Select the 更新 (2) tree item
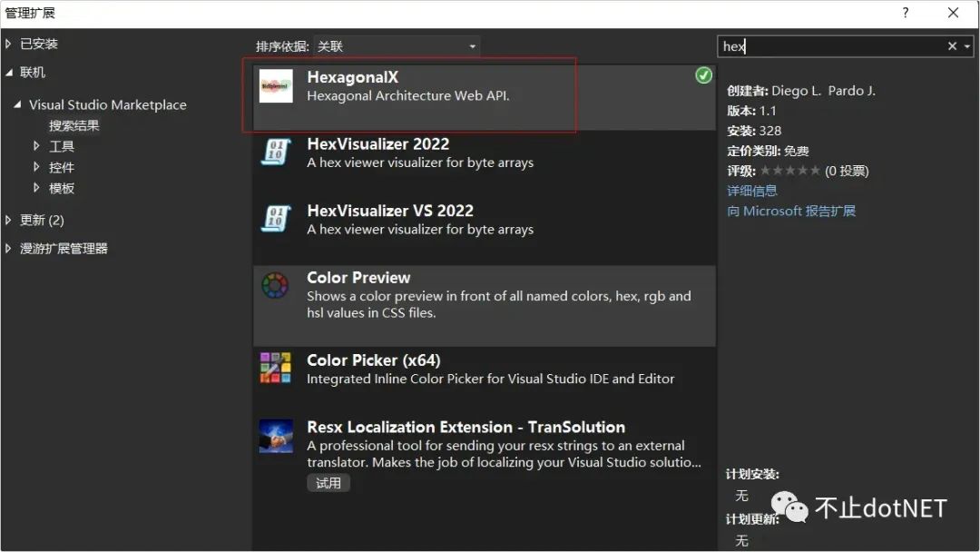Image resolution: width=980 pixels, height=552 pixels. pos(42,220)
